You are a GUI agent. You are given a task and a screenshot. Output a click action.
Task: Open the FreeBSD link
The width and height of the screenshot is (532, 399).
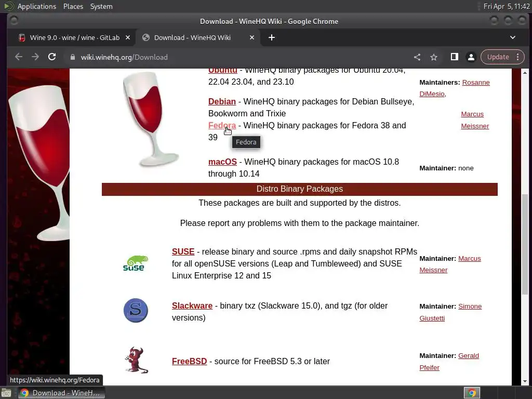point(189,361)
